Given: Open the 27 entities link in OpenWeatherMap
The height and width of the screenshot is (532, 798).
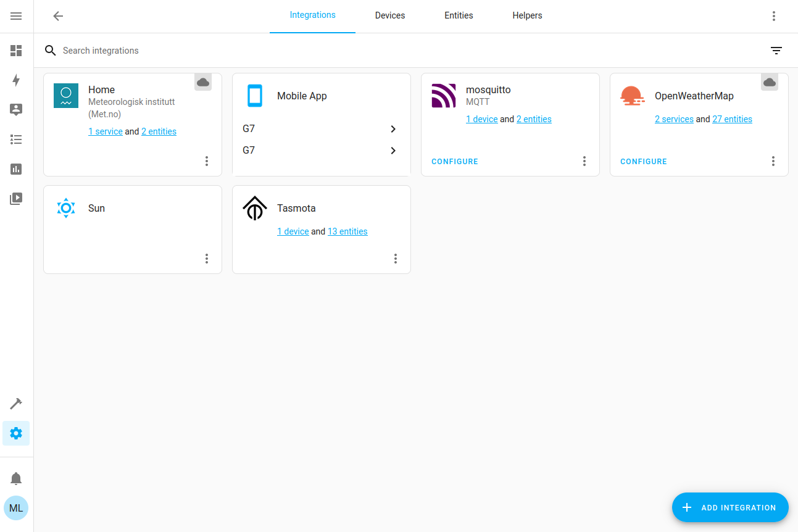Looking at the screenshot, I should (x=732, y=119).
